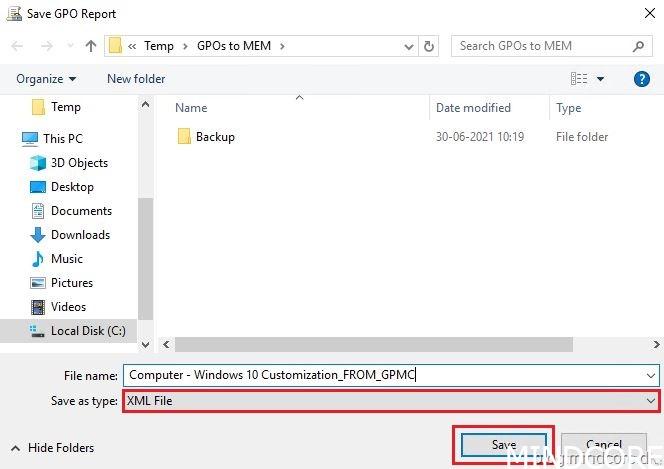Sort files by Date modified column
The width and height of the screenshot is (664, 469).
point(473,108)
